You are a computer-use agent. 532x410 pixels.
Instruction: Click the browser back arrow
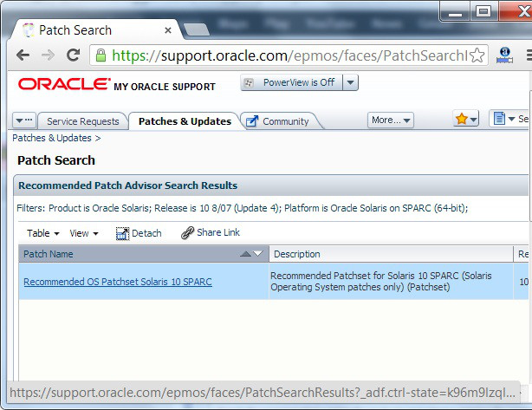click(23, 55)
